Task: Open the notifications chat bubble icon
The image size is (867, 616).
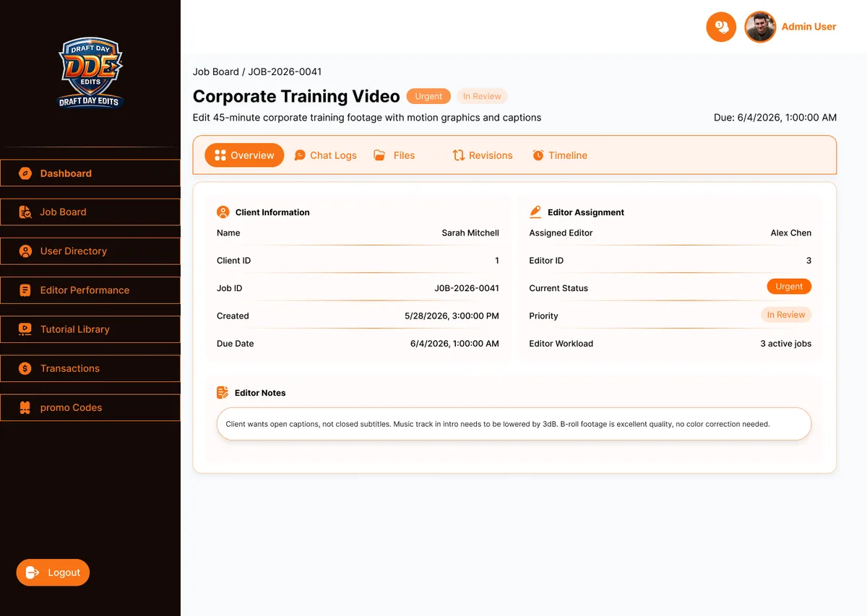Action: click(721, 27)
